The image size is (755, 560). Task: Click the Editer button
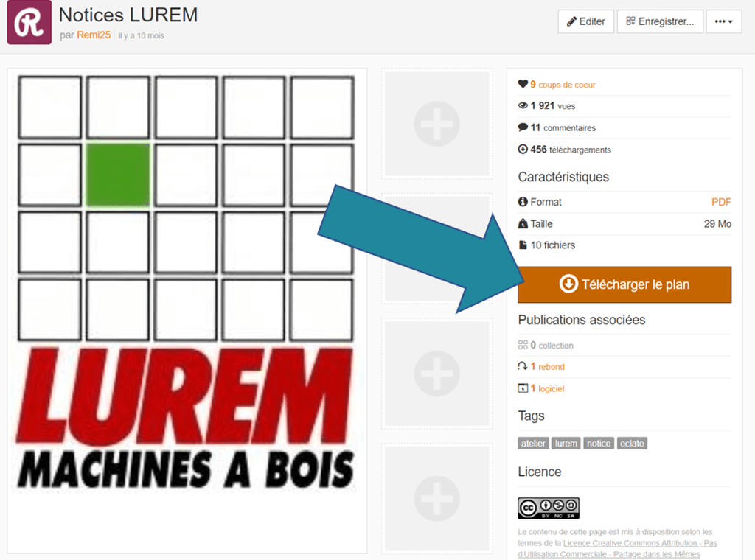(586, 21)
